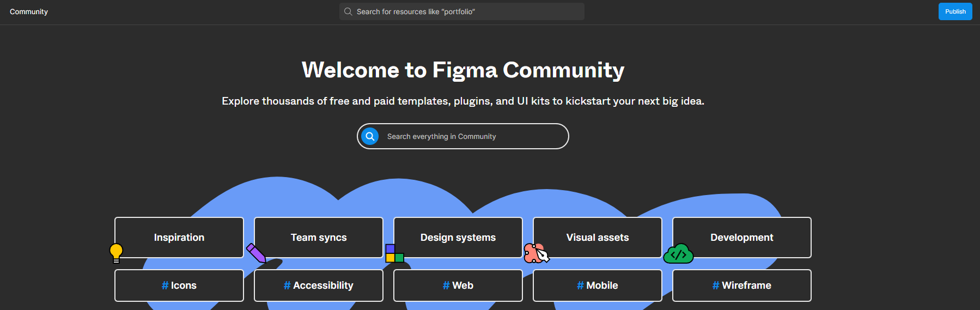Click the Welcome to Figma Community heading

pos(463,70)
